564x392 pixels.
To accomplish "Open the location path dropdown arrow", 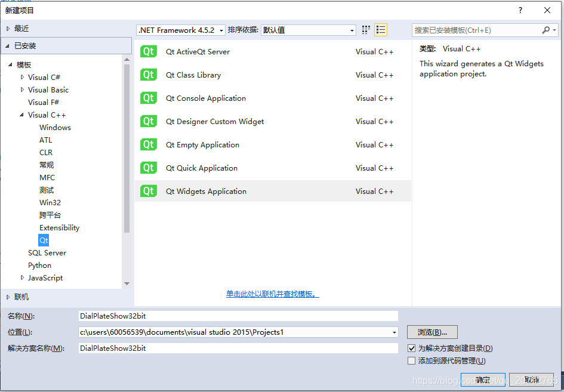I will tap(395, 332).
